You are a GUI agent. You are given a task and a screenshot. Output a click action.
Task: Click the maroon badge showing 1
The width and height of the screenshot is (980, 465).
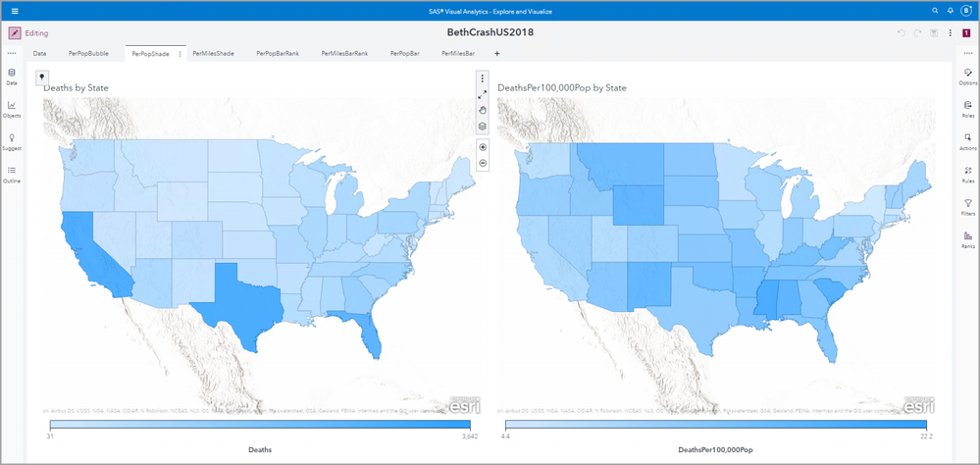[965, 33]
